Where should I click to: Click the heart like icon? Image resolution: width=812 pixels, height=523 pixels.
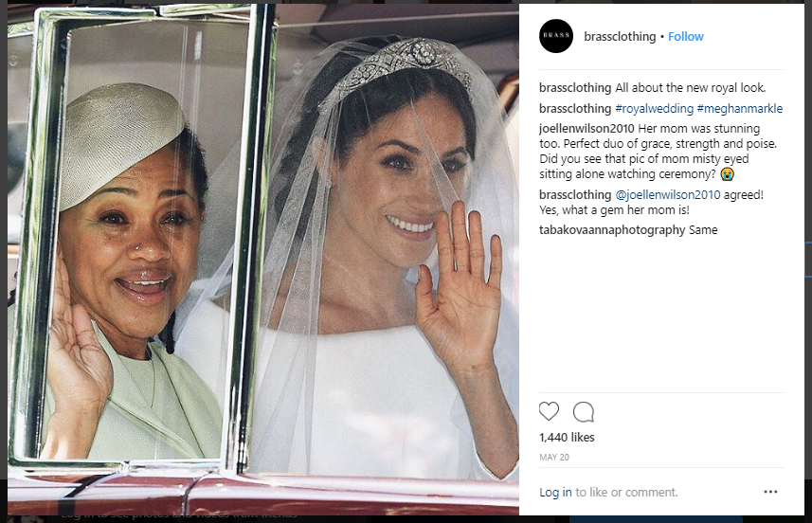click(x=549, y=411)
